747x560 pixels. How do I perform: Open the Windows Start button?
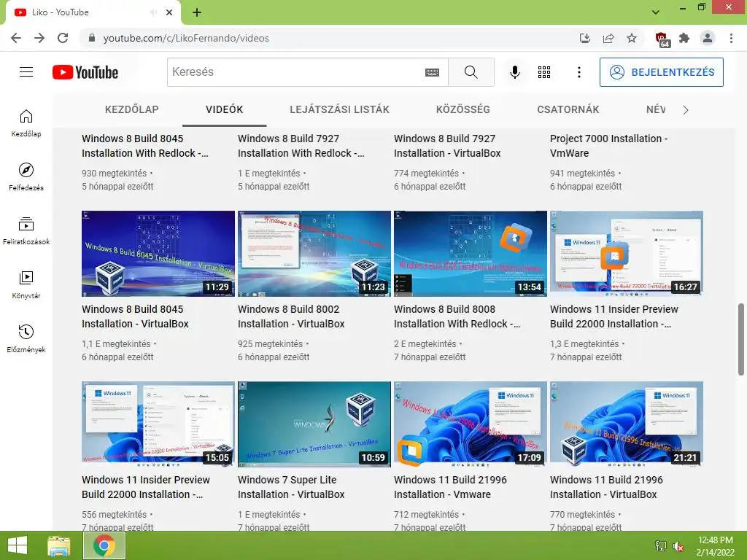tap(18, 545)
